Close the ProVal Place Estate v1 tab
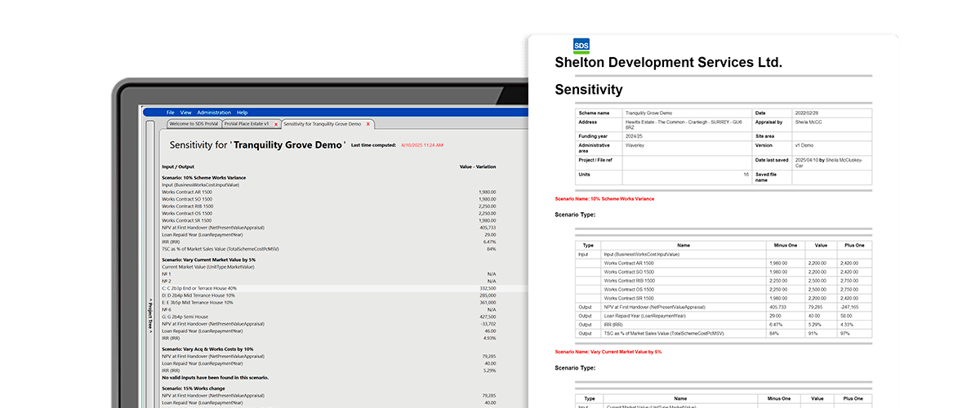 [276, 124]
